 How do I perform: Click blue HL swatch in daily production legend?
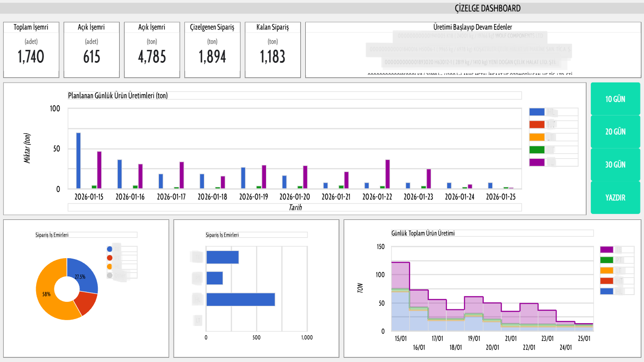pos(537,112)
